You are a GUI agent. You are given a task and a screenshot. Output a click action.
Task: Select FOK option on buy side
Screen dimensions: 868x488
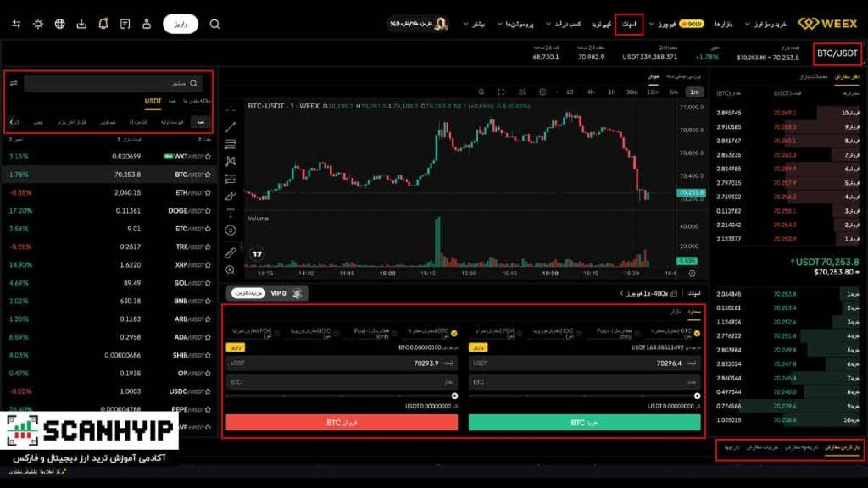pyautogui.click(x=520, y=333)
